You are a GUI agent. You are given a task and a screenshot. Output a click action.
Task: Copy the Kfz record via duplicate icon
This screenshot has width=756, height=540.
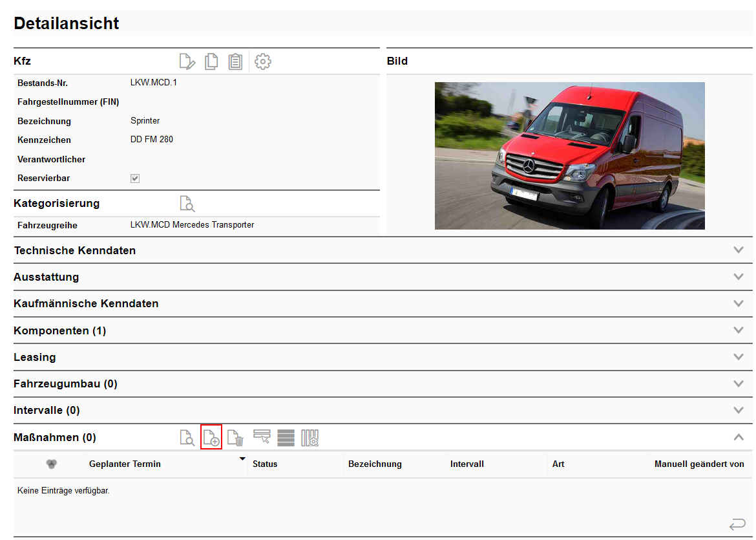[x=211, y=61]
